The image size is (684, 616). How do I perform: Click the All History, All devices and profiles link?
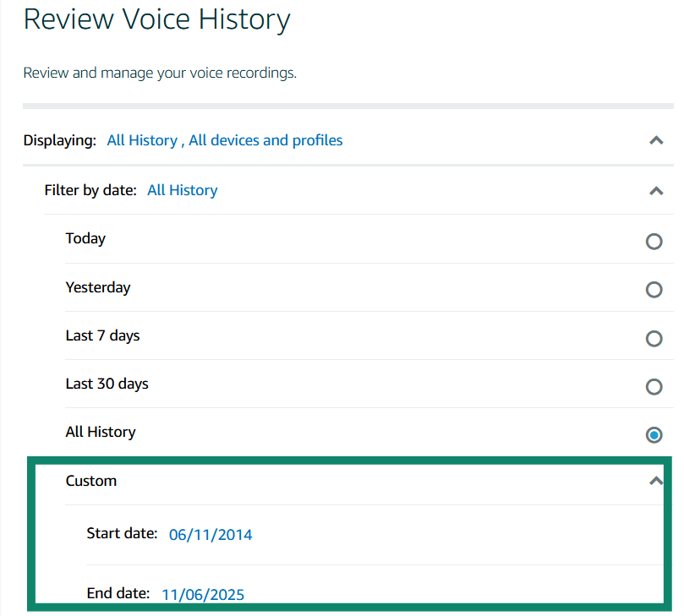click(x=225, y=140)
